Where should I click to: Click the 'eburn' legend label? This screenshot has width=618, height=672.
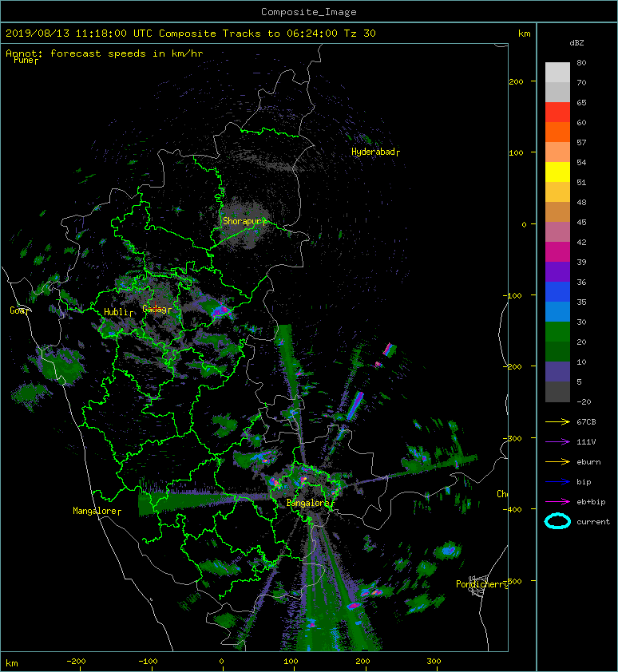tap(588, 461)
